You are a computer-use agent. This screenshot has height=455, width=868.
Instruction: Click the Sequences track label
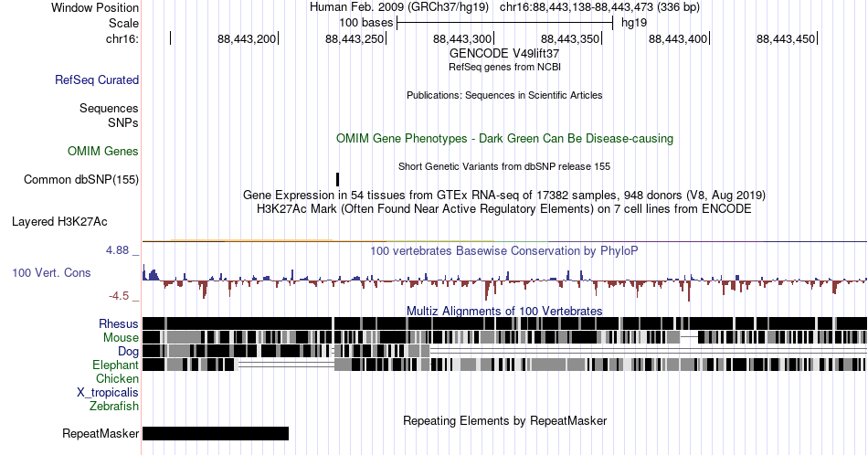tap(109, 108)
